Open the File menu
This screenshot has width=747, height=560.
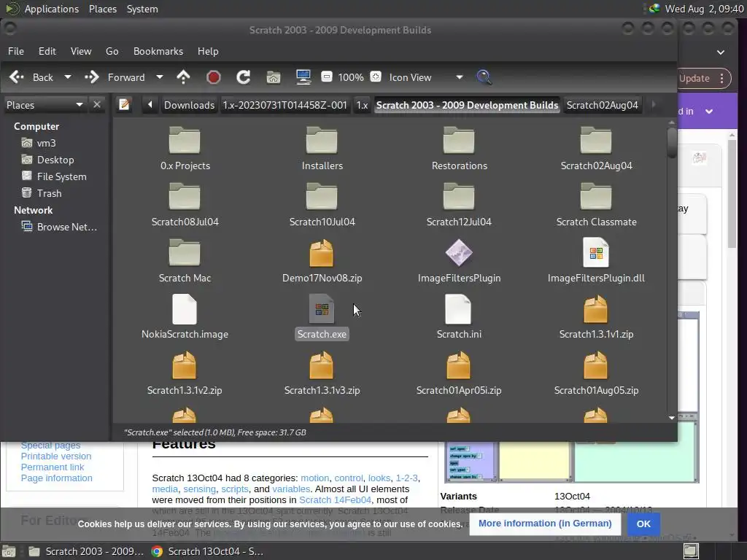tap(16, 51)
